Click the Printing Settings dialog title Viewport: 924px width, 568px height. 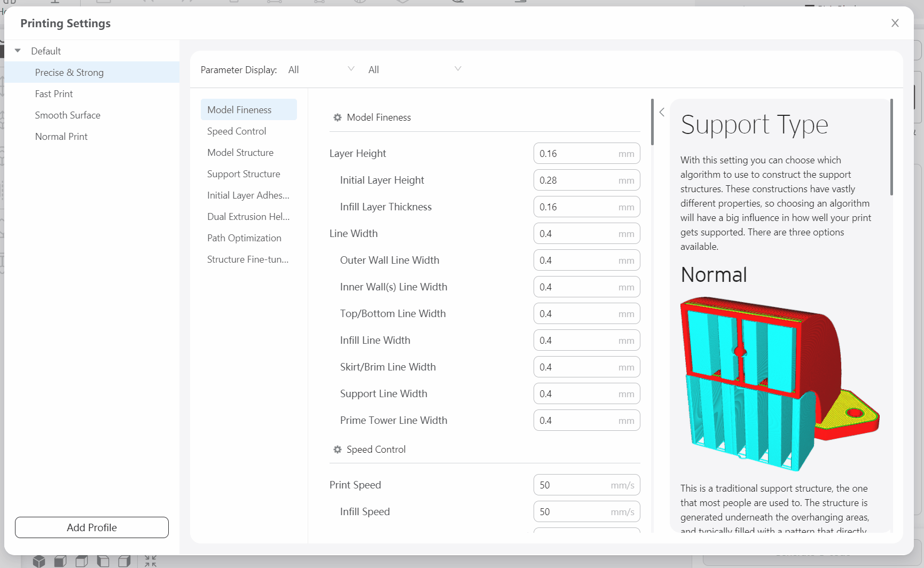click(x=66, y=23)
